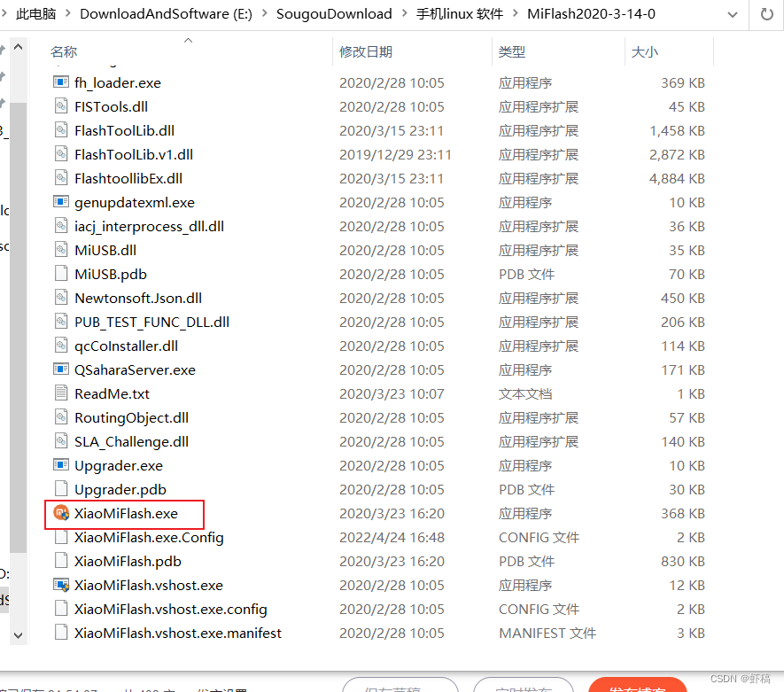This screenshot has height=692, width=784.
Task: Select the file name MiUSB.dll
Action: (x=105, y=250)
